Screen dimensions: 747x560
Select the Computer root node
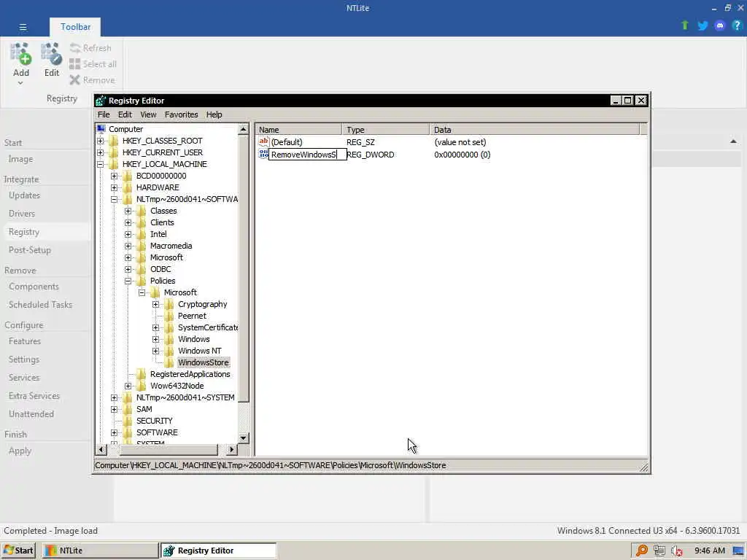click(x=125, y=129)
